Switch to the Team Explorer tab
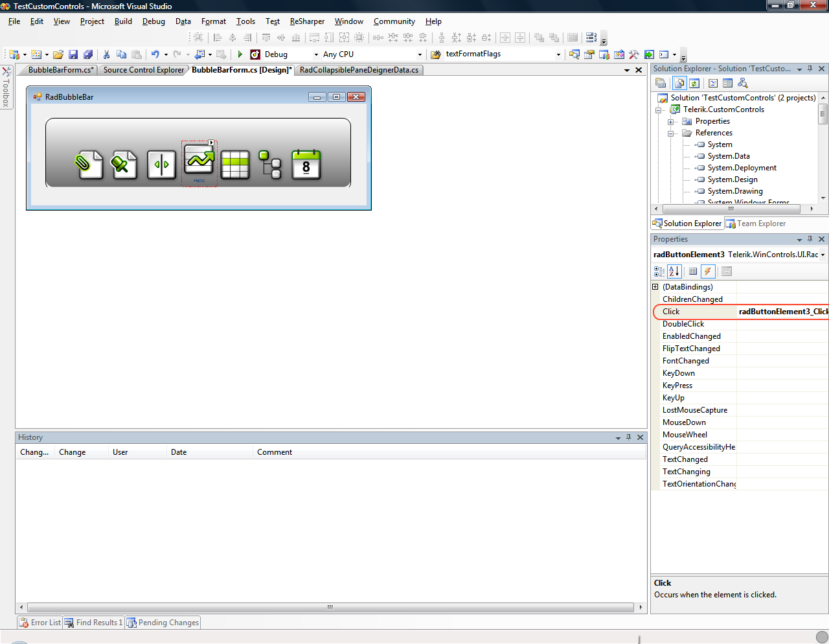The image size is (829, 644). click(755, 224)
